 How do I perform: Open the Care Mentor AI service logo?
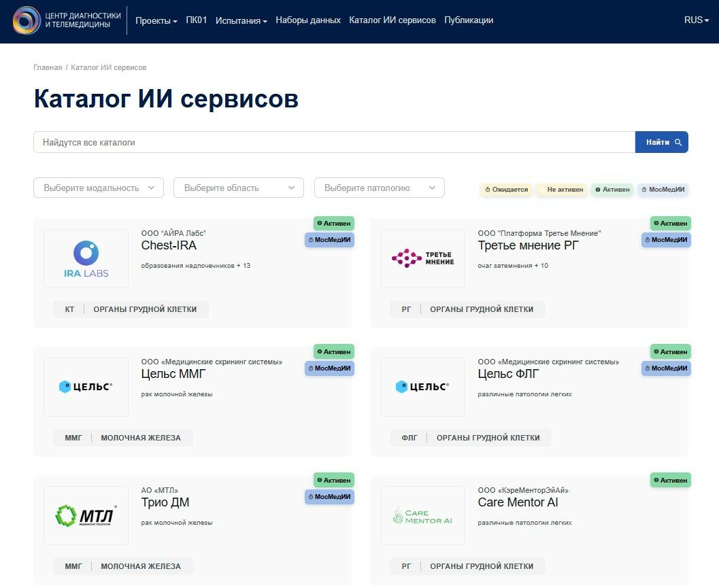(422, 515)
